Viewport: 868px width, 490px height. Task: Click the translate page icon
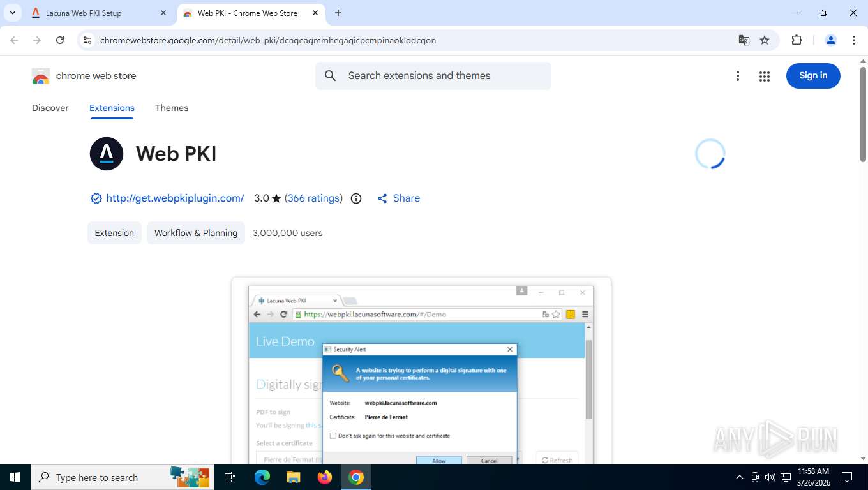point(744,40)
